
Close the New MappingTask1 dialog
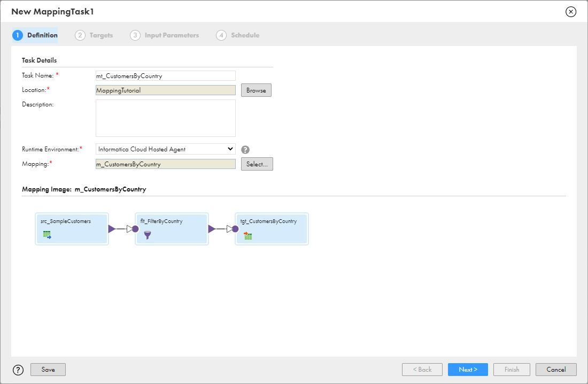[x=571, y=12]
